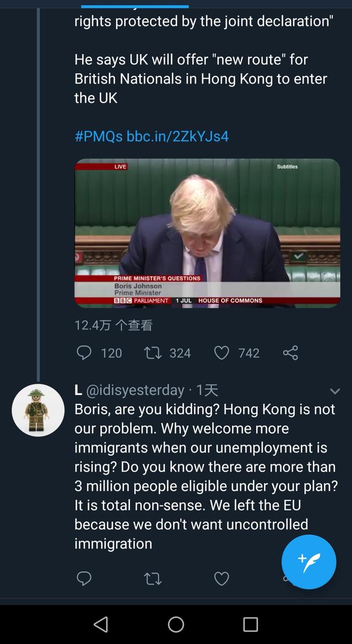Viewport: 352px width, 644px height.
Task: Tap the 12.4万 view count
Action: click(x=113, y=325)
